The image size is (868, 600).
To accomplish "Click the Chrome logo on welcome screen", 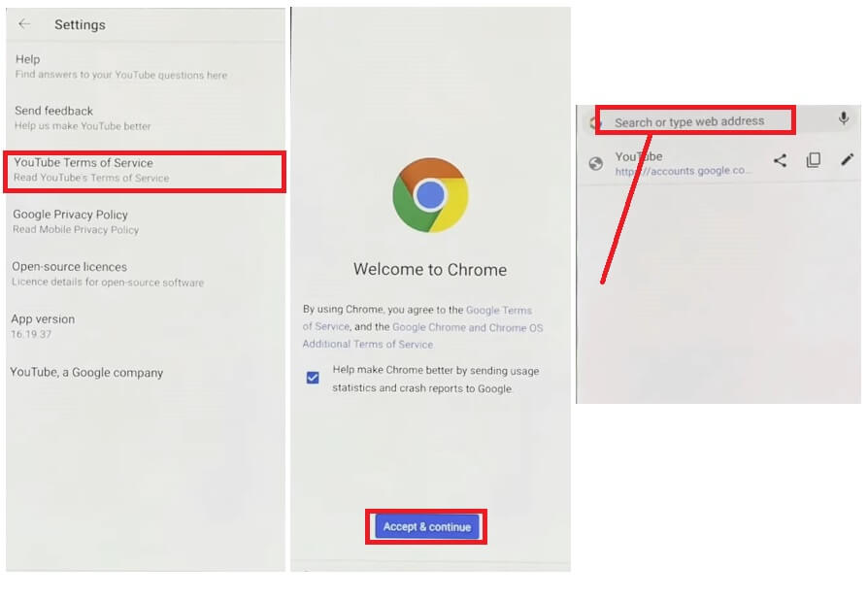I will 430,195.
